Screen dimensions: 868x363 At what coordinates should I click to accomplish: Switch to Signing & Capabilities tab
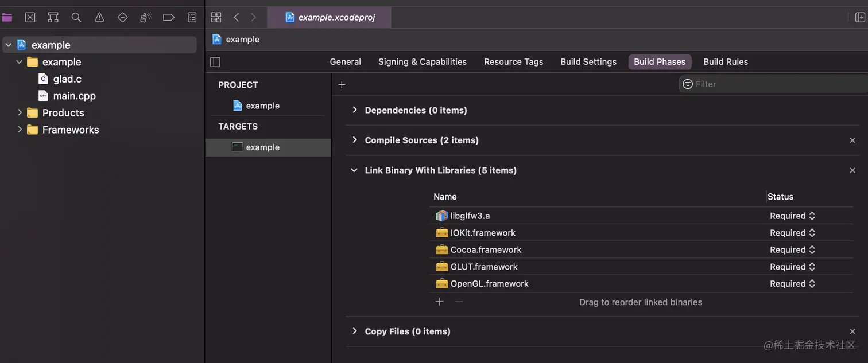[x=423, y=62]
